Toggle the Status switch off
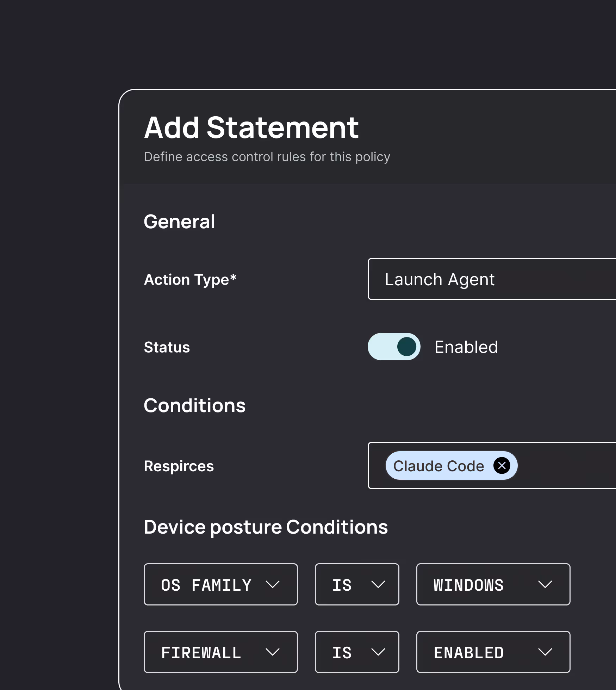Image resolution: width=616 pixels, height=690 pixels. tap(394, 347)
